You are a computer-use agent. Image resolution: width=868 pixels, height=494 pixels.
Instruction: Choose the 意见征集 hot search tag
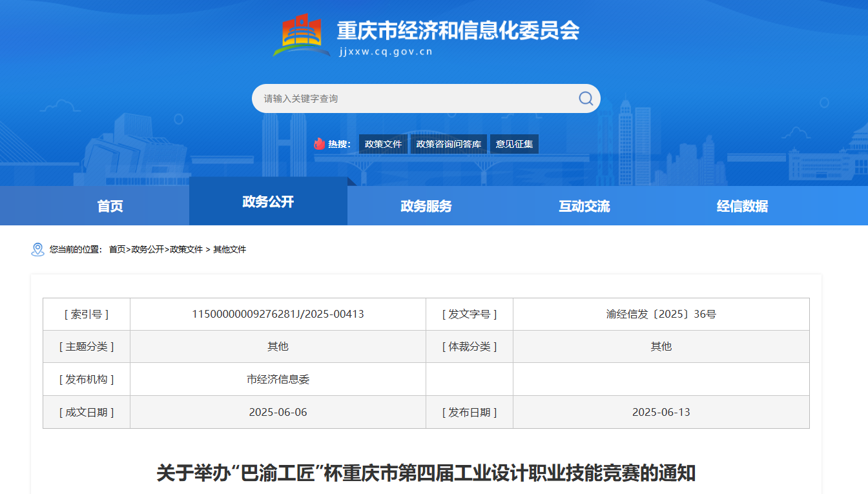[514, 144]
